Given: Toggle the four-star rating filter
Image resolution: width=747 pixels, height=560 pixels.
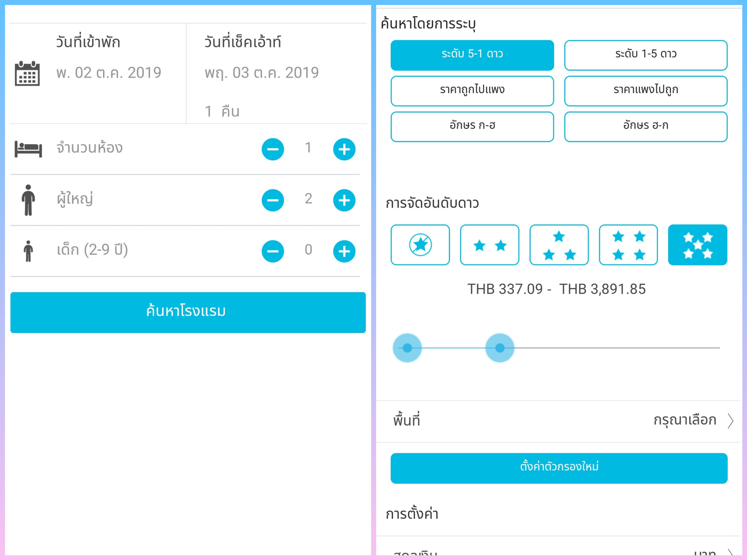Looking at the screenshot, I should [x=628, y=245].
